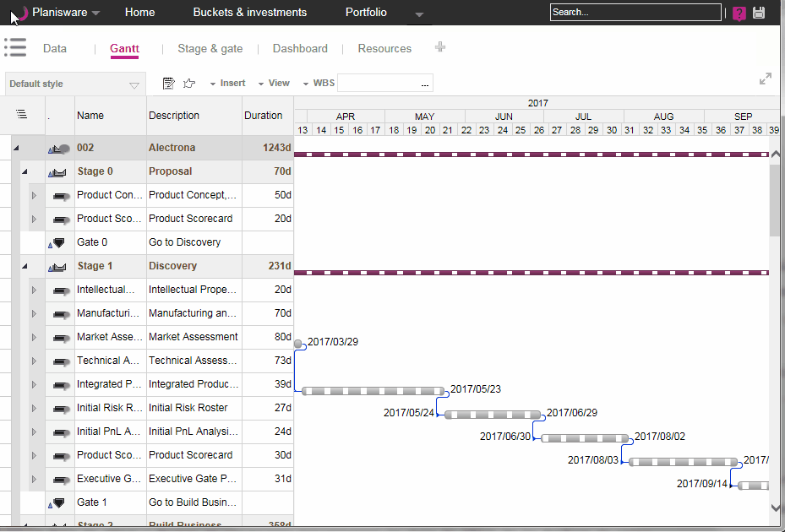Click the milestone icon for Gate 1

click(x=57, y=503)
